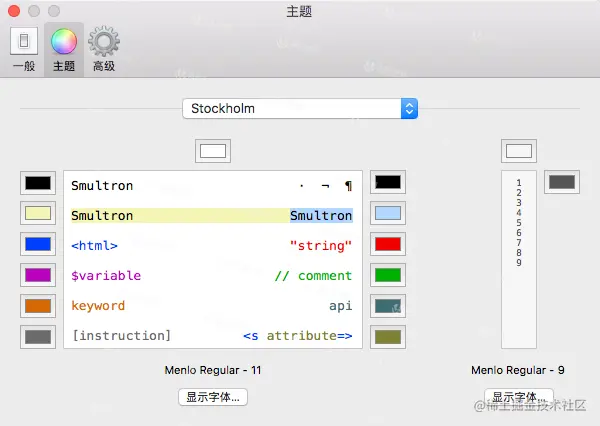
Task: Change the teal api color swatch
Action: point(388,306)
